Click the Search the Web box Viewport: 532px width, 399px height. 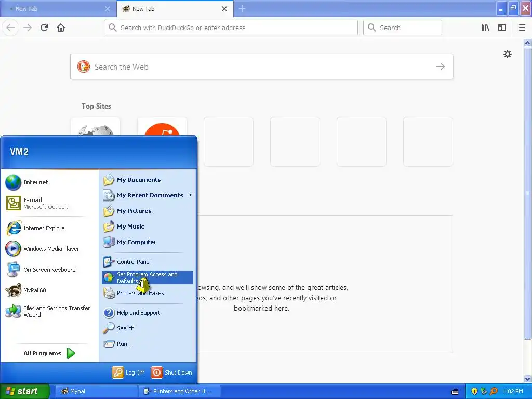[262, 66]
